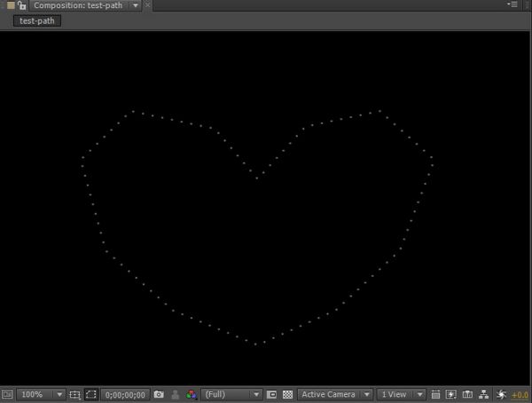532x403 pixels.
Task: Click the tan composition label color swatch
Action: pyautogui.click(x=11, y=5)
